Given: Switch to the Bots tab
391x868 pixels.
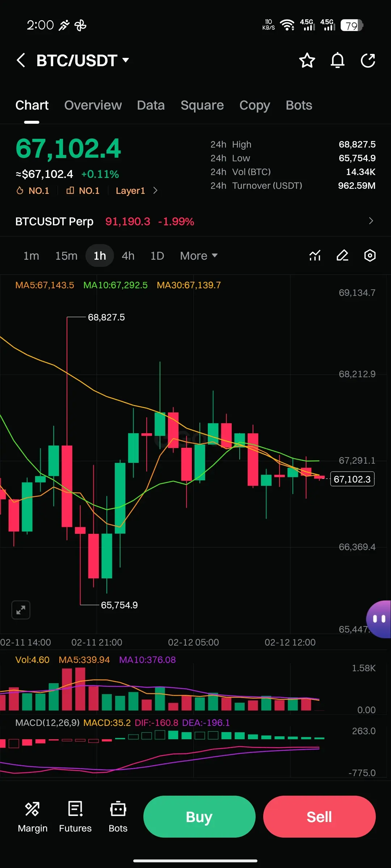Looking at the screenshot, I should point(299,105).
